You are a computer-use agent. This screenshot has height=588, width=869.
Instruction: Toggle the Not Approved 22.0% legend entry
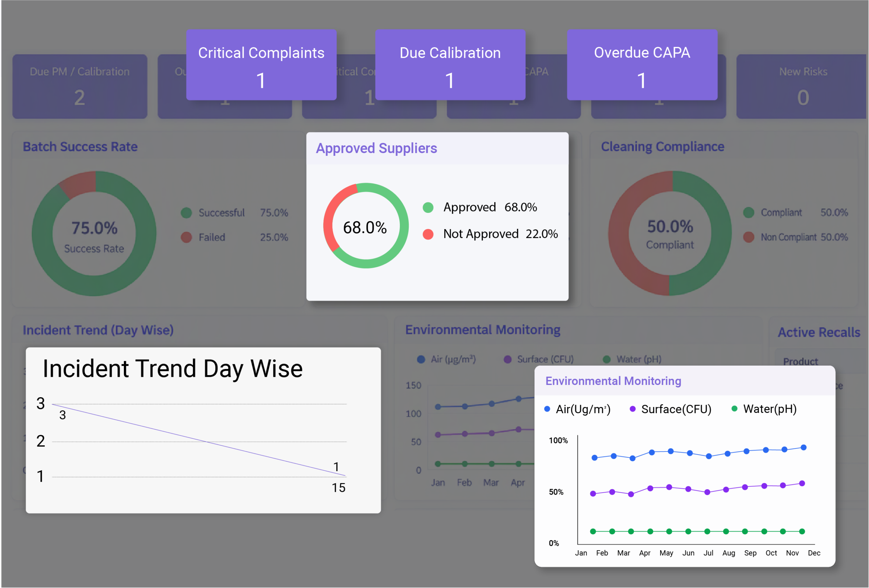pyautogui.click(x=490, y=234)
